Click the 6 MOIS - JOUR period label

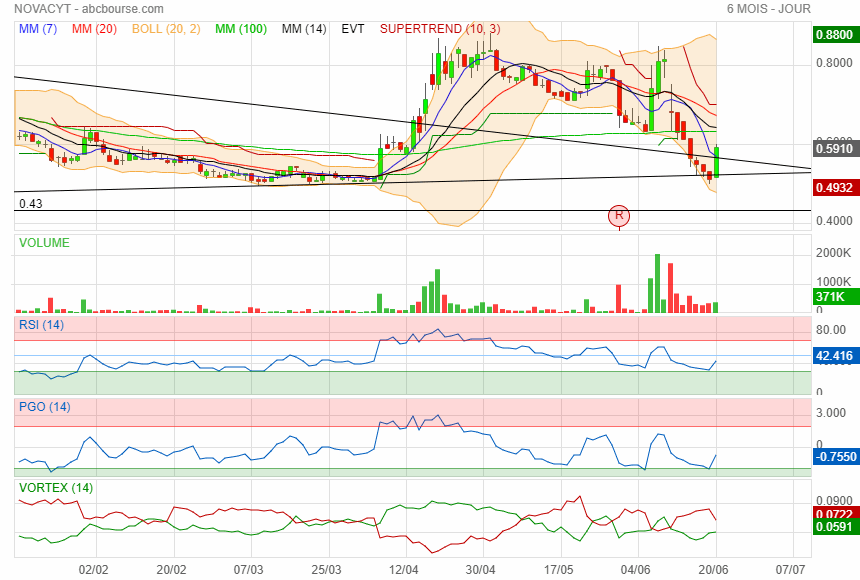pos(768,9)
